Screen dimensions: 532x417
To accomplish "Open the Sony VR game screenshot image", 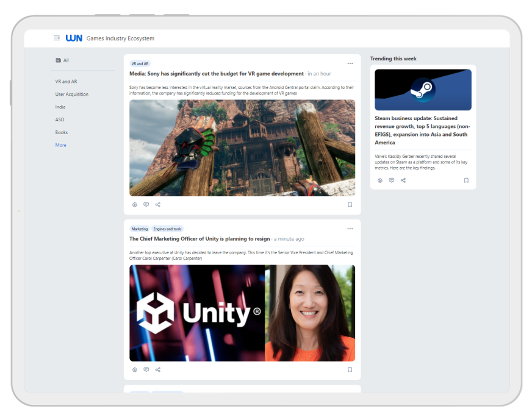I will (242, 148).
